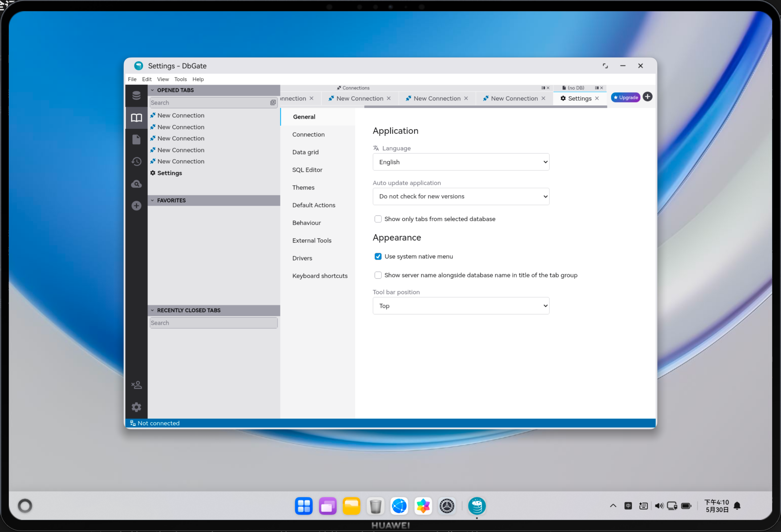The height and width of the screenshot is (532, 781).
Task: Open the Help menu
Action: click(x=198, y=79)
